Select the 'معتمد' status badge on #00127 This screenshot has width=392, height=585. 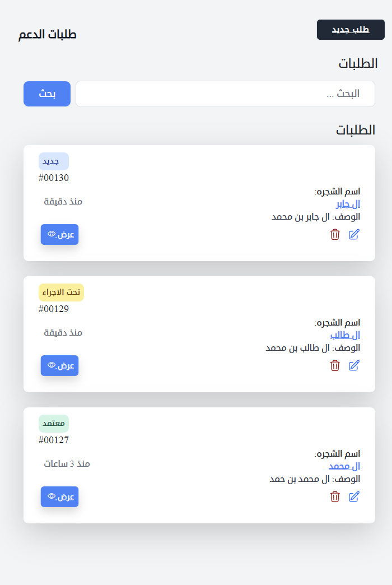(54, 423)
